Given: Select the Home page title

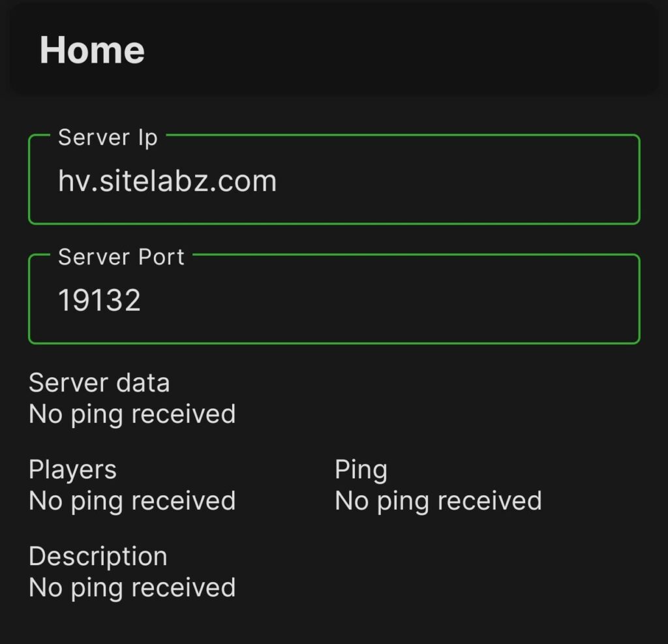Looking at the screenshot, I should [92, 50].
